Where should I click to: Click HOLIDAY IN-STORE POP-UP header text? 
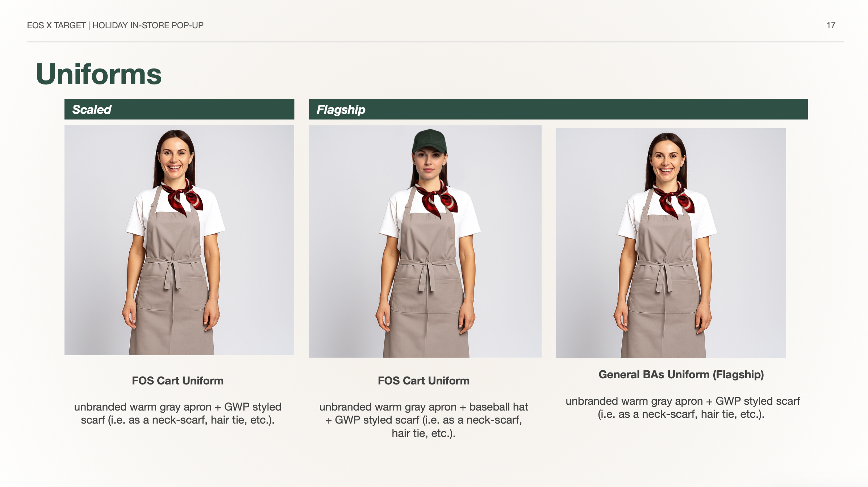pyautogui.click(x=148, y=25)
